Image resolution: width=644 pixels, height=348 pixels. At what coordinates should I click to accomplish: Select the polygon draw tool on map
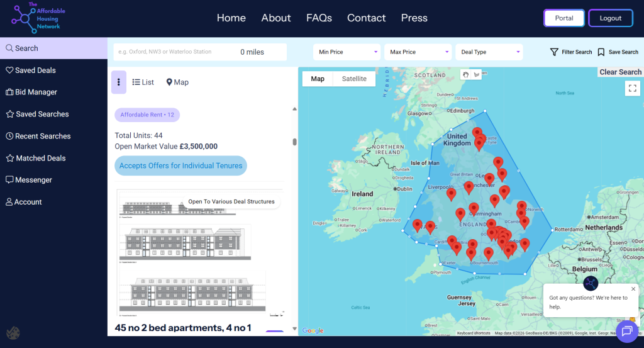tap(477, 75)
